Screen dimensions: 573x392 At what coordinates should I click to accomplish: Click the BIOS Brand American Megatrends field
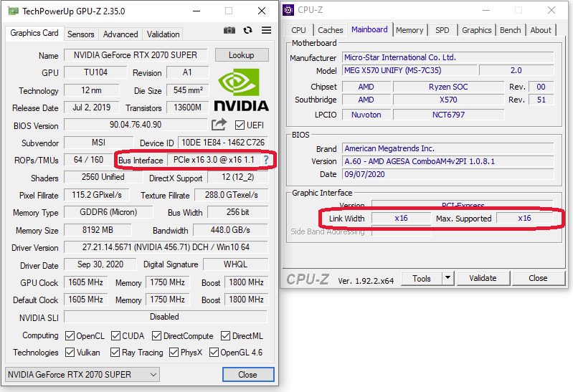pyautogui.click(x=448, y=148)
